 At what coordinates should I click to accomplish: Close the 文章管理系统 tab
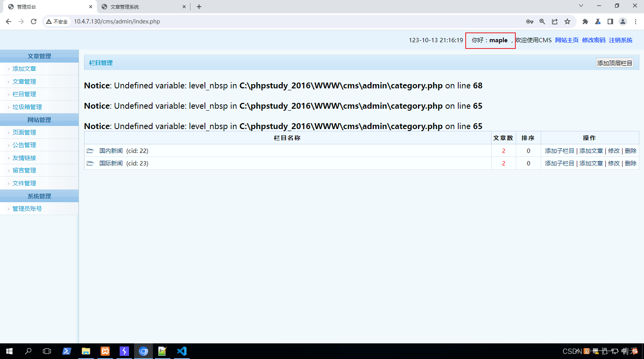(x=184, y=7)
